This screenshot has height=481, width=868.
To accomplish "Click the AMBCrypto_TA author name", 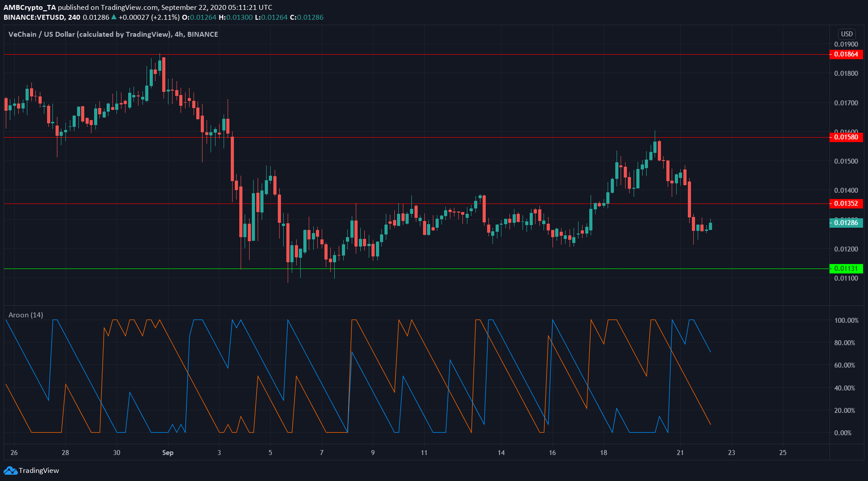I will (x=30, y=8).
